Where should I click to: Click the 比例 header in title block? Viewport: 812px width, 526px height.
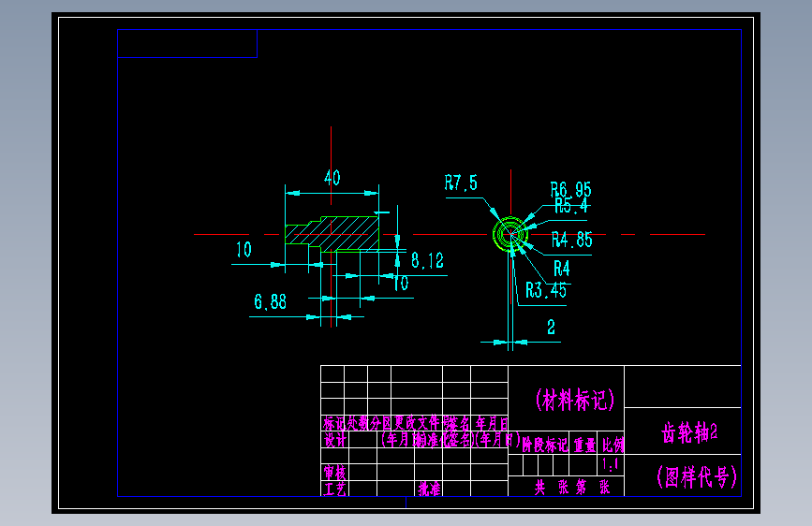[x=613, y=445]
